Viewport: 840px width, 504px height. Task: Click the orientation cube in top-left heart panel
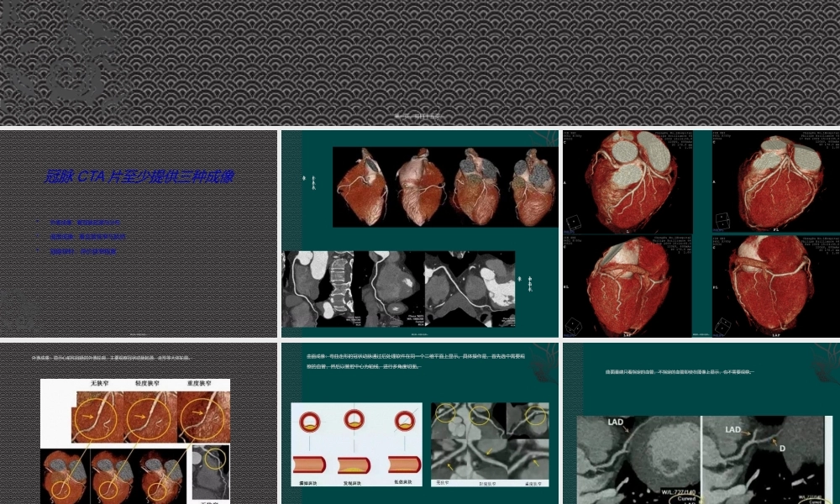(573, 222)
